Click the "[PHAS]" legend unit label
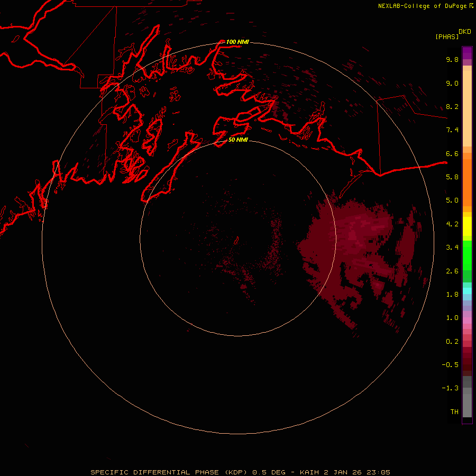Screen dimensions: 476x476 click(x=447, y=36)
